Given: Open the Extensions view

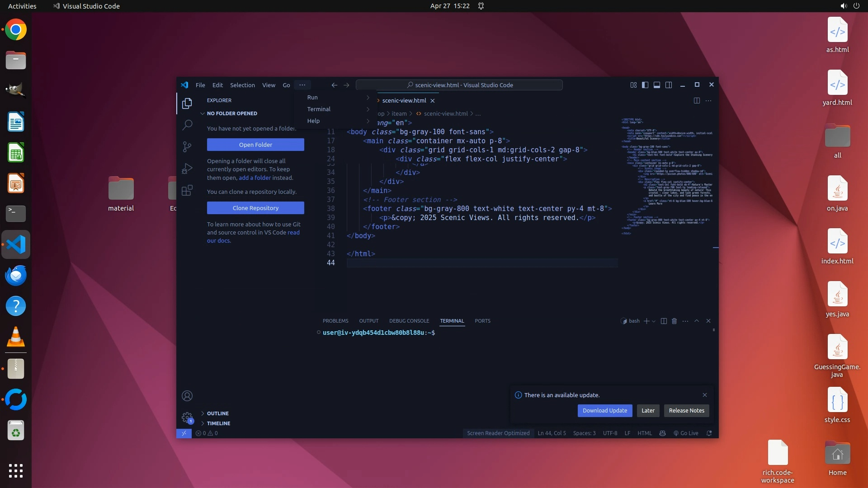Looking at the screenshot, I should (x=187, y=190).
